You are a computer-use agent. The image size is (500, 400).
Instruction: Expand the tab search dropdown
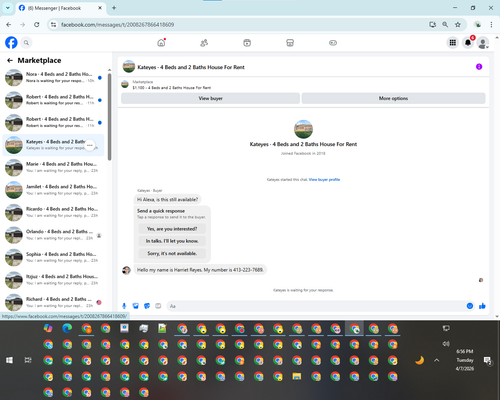tap(8, 8)
